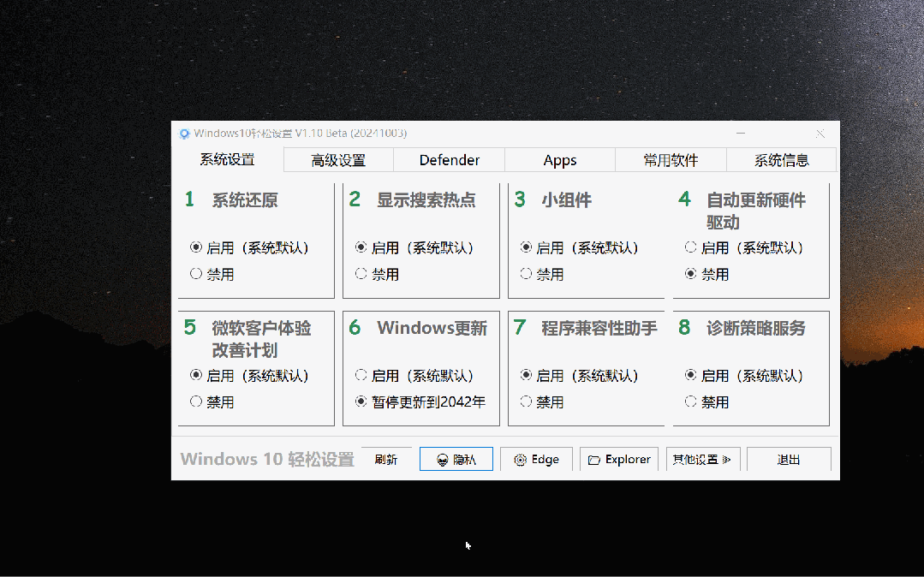Click the 诊断策略服务 heading text
This screenshot has width=924, height=577.
pyautogui.click(x=756, y=328)
